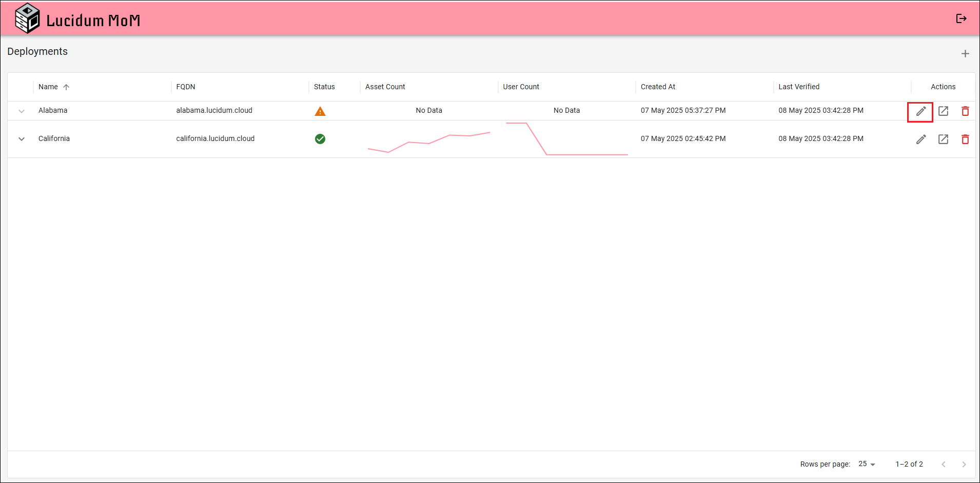
Task: Expand the Alabama row details
Action: [x=22, y=111]
